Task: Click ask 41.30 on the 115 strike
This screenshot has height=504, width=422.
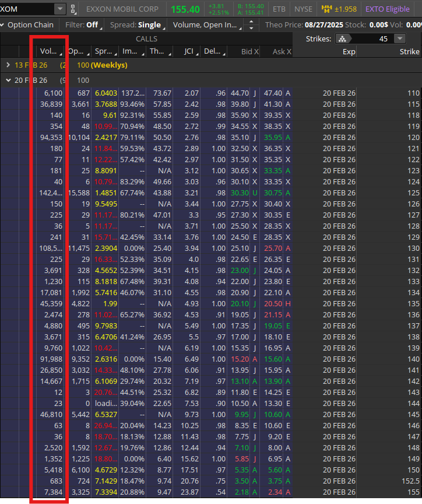Action: 273,104
